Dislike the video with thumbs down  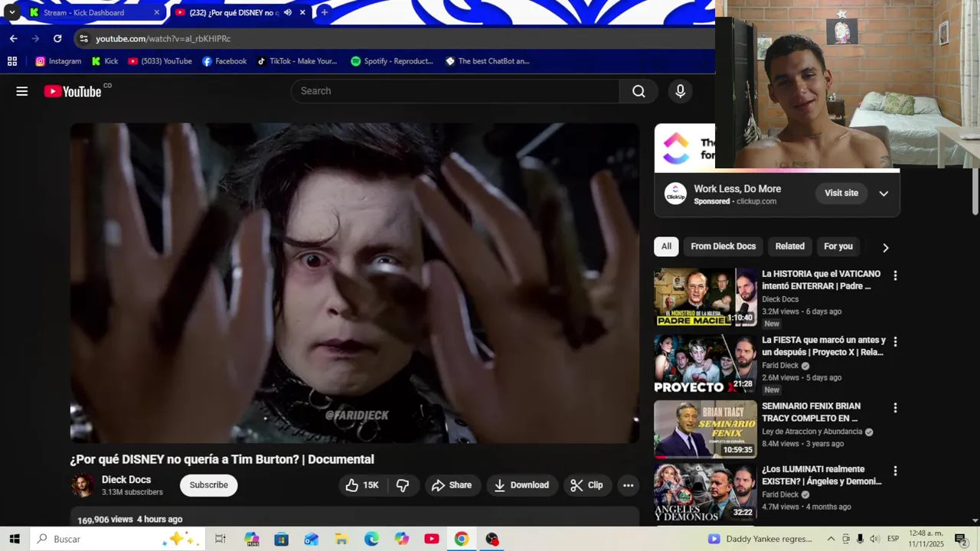pos(403,485)
